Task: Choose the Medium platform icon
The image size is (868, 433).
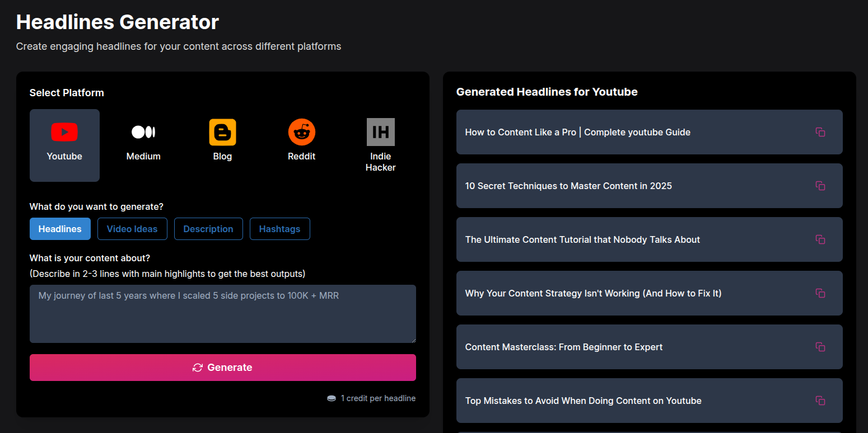Action: [x=143, y=133]
